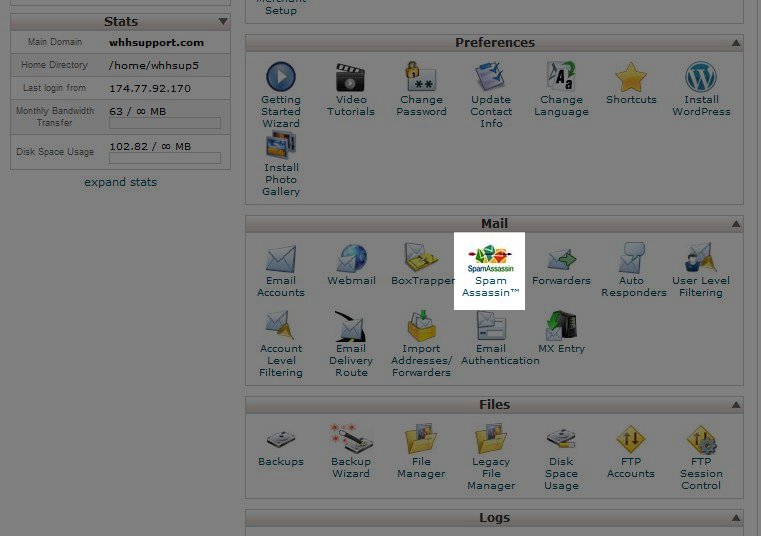Viewport: 761px width, 536px height.
Task: Click Install WordPress icon
Action: pos(701,86)
